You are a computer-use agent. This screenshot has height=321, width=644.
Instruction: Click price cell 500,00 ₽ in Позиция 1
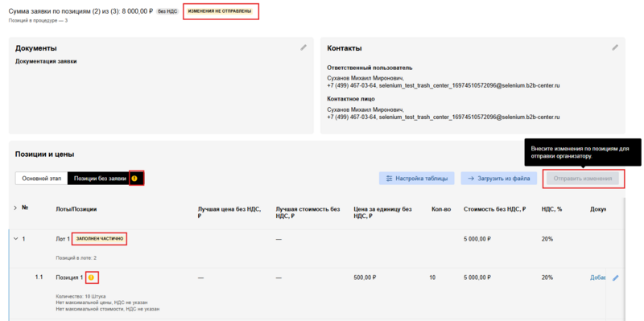click(365, 278)
